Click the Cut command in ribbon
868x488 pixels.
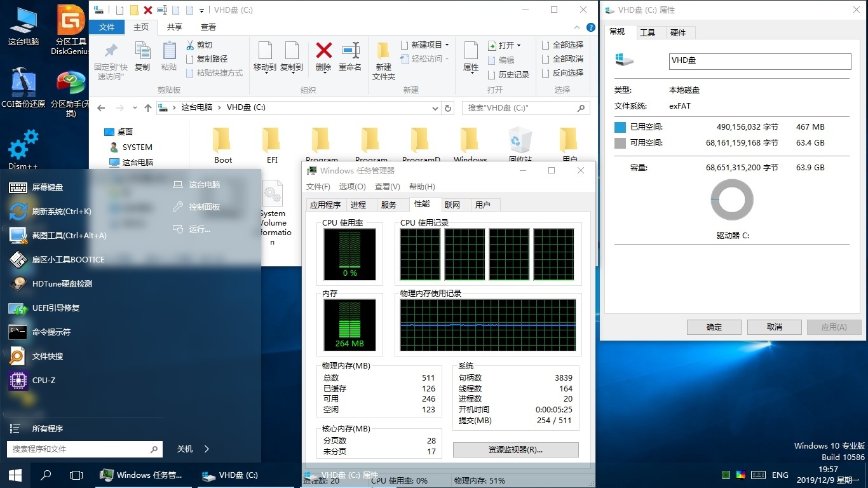pyautogui.click(x=199, y=45)
